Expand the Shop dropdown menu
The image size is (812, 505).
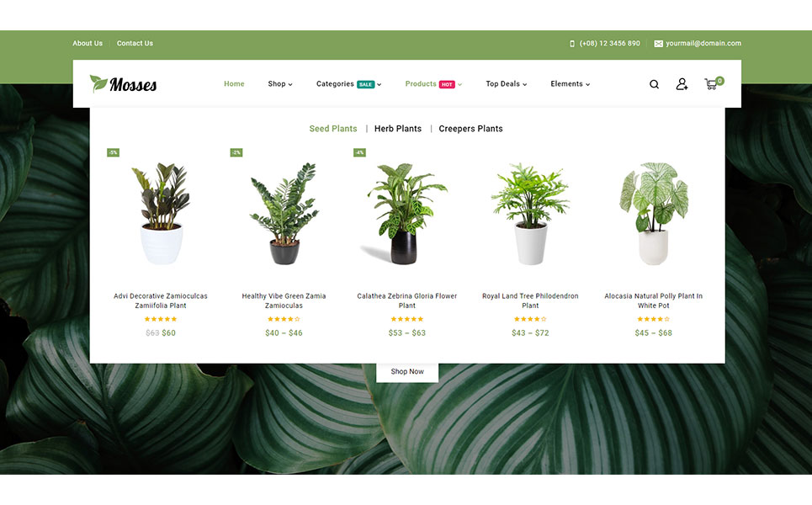[x=280, y=84]
